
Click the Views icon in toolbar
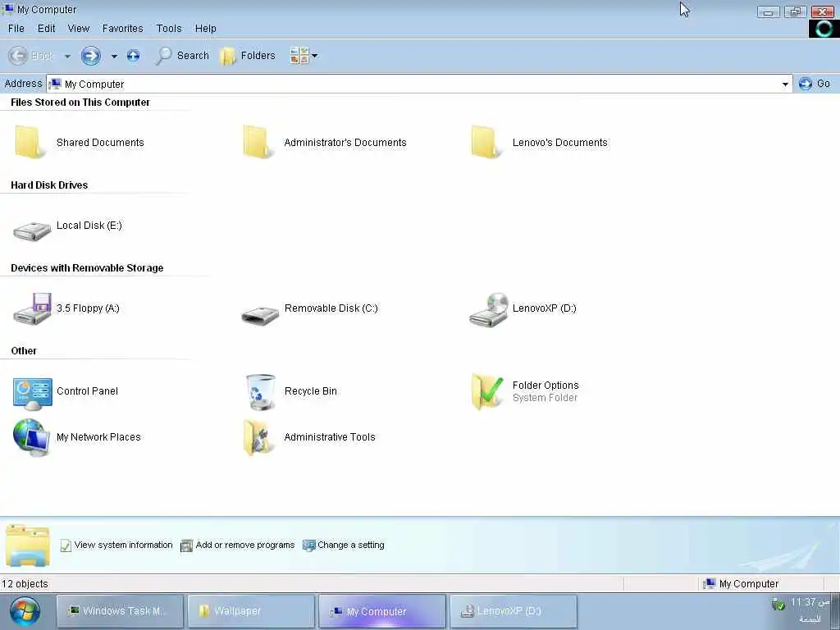coord(299,55)
